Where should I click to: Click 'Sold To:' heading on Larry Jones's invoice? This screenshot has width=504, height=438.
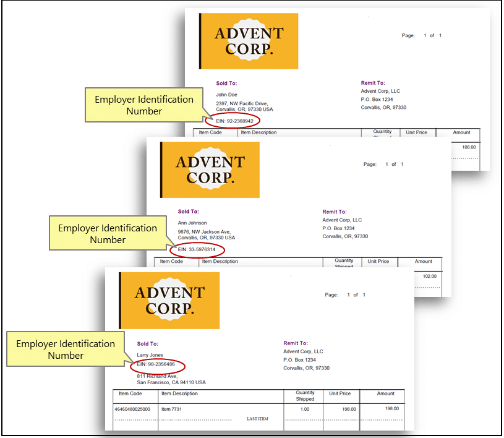[148, 344]
